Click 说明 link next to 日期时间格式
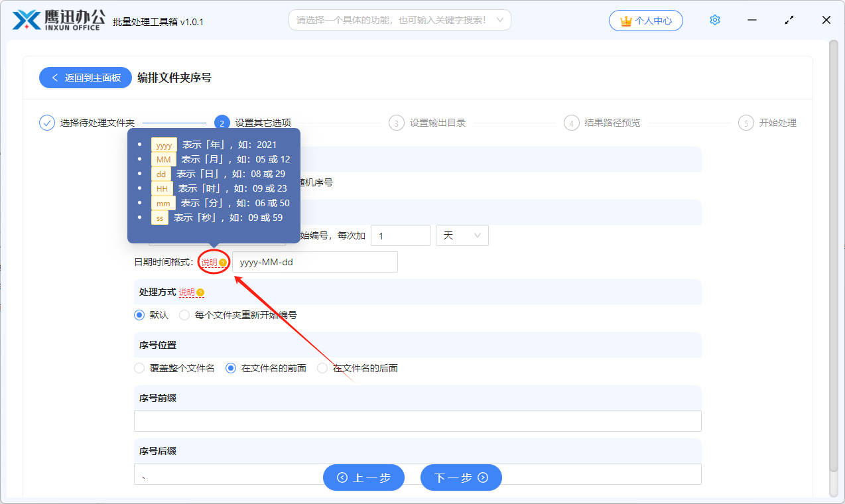This screenshot has height=504, width=845. tap(210, 263)
